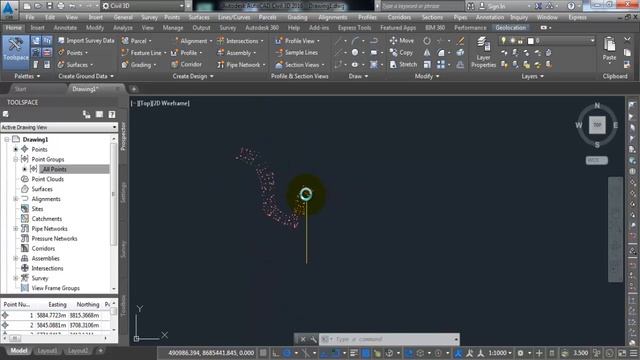Toggle clean screen icon in status bar
640x360 pixels.
click(622, 353)
